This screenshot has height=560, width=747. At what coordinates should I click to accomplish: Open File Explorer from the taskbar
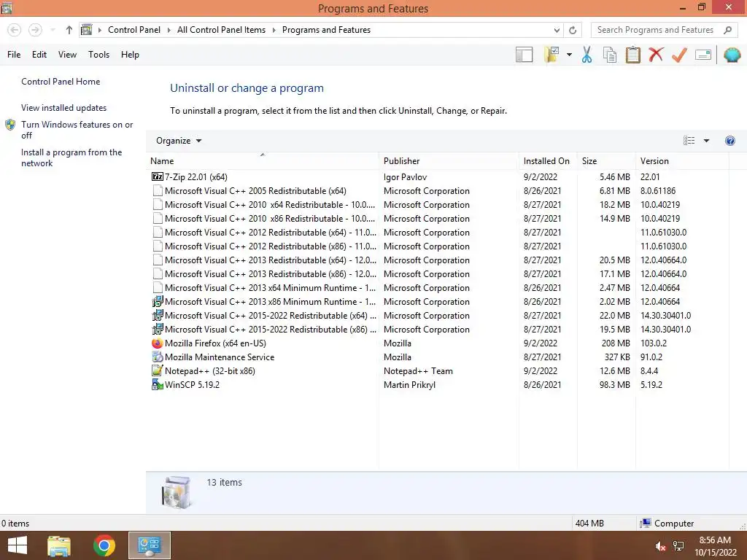pyautogui.click(x=59, y=545)
